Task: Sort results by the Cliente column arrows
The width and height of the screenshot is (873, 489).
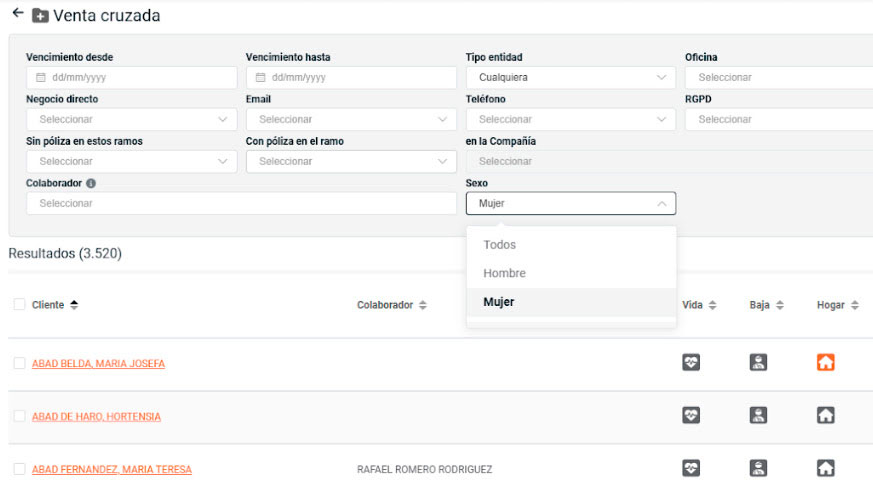Action: (74, 305)
